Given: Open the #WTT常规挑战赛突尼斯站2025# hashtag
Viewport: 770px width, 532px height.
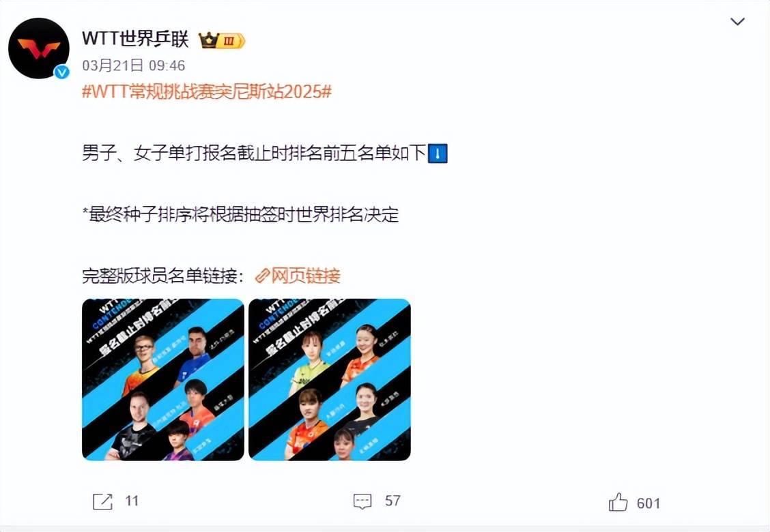Looking at the screenshot, I should 207,91.
